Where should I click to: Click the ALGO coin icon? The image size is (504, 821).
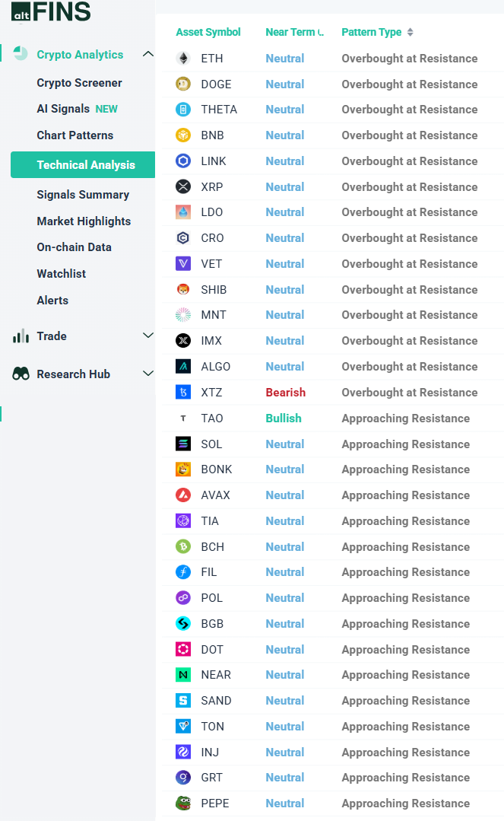pyautogui.click(x=183, y=366)
